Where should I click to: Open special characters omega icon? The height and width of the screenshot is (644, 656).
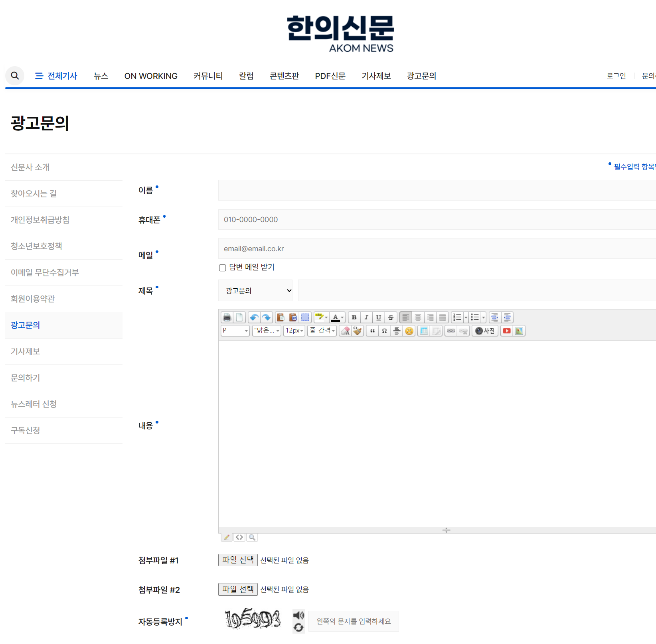(x=385, y=331)
